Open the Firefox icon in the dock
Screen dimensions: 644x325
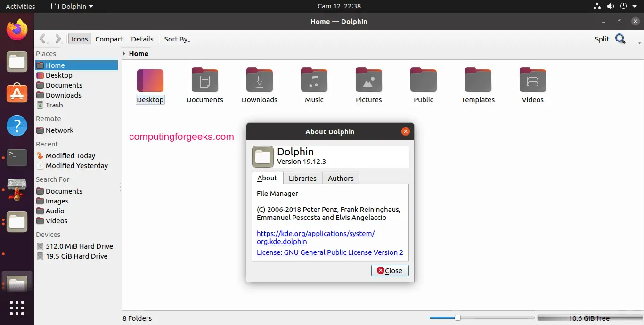(16, 29)
